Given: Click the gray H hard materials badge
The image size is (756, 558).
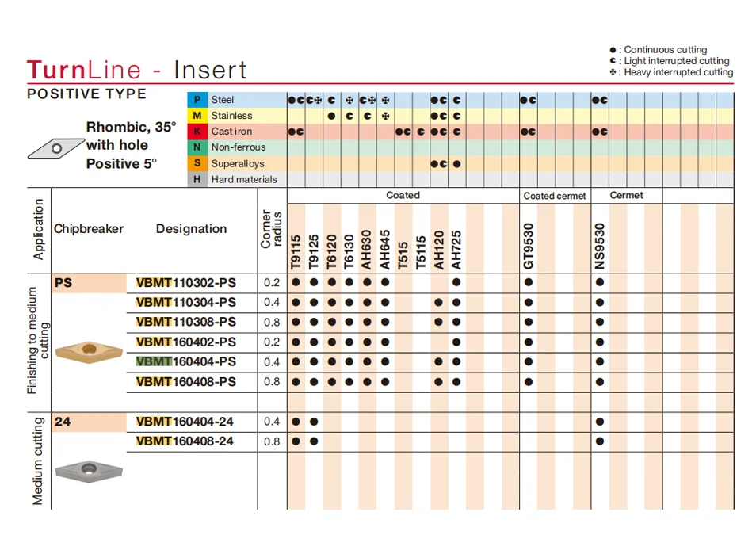Looking at the screenshot, I should pyautogui.click(x=197, y=179).
